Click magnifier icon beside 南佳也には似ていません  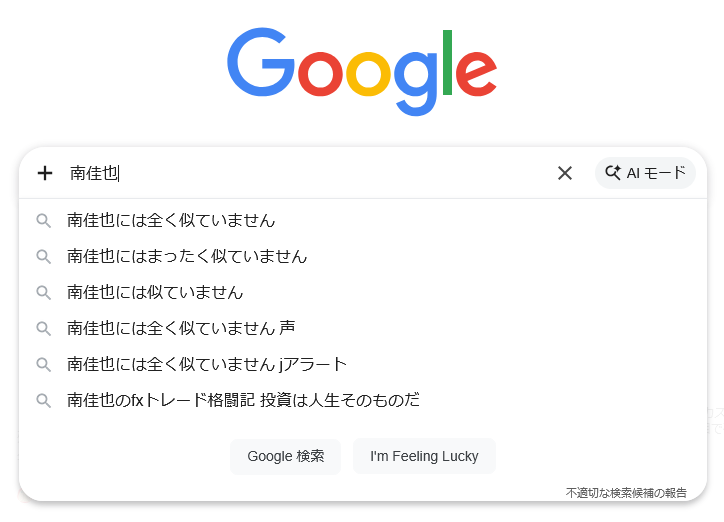44,293
